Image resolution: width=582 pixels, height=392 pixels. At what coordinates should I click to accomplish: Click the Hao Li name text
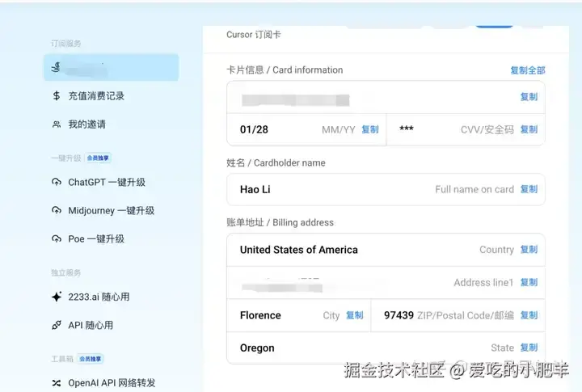[255, 189]
